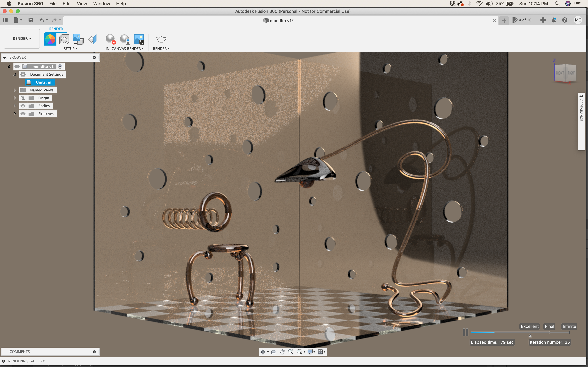Hide the Sketches folder
Viewport: 588px width, 367px height.
pyautogui.click(x=23, y=114)
